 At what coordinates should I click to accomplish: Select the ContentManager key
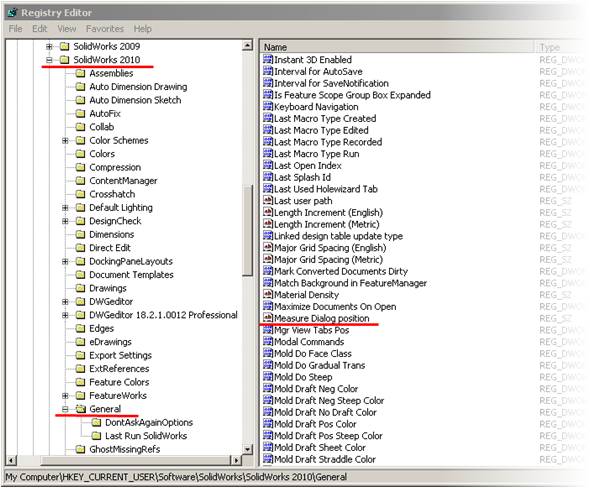(x=123, y=181)
